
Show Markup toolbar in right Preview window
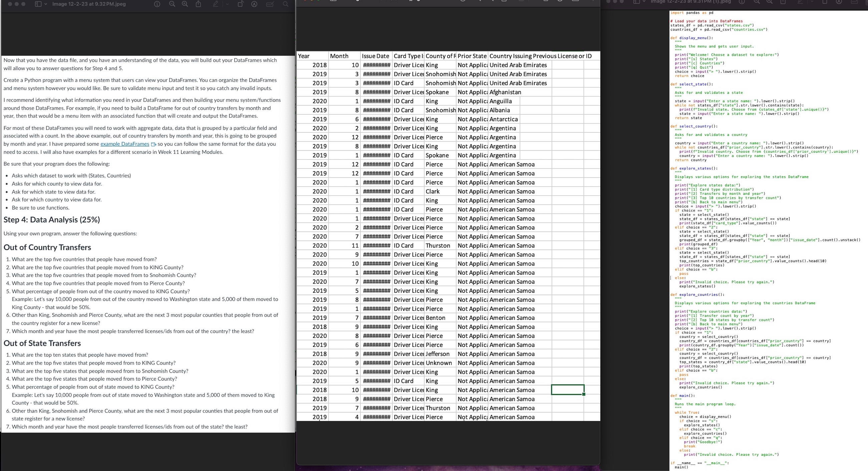click(839, 2)
